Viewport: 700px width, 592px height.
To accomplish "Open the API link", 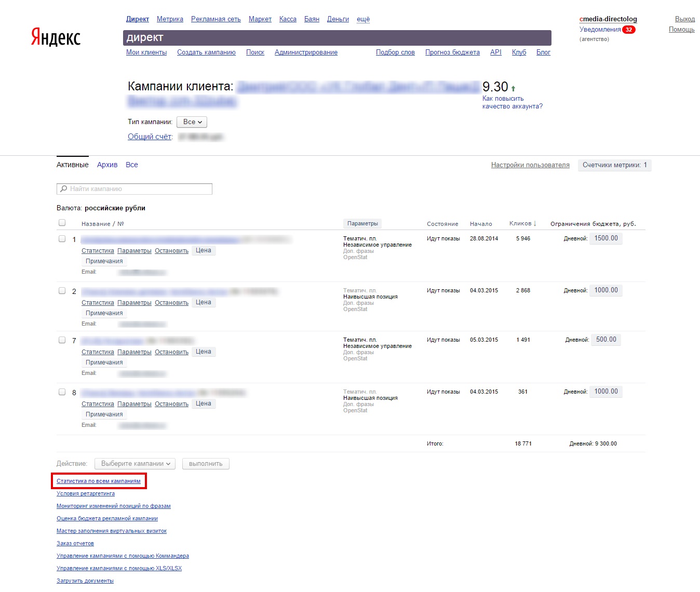I will click(496, 52).
